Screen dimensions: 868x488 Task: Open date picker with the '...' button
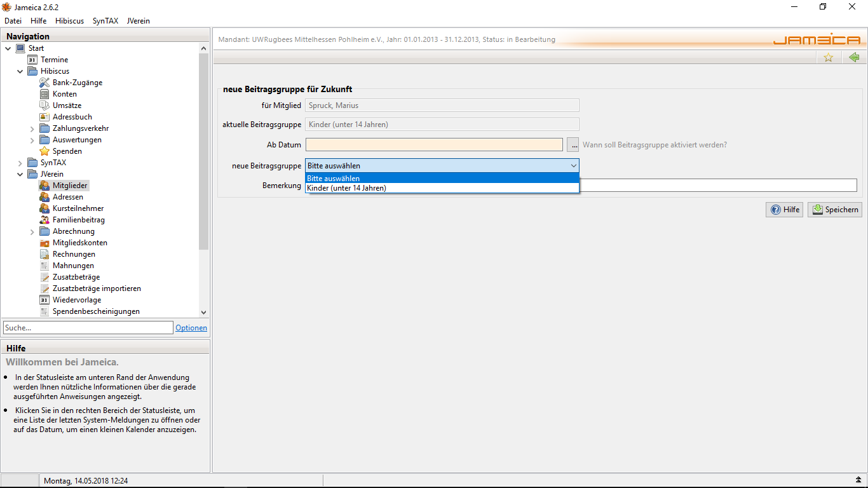click(x=573, y=145)
